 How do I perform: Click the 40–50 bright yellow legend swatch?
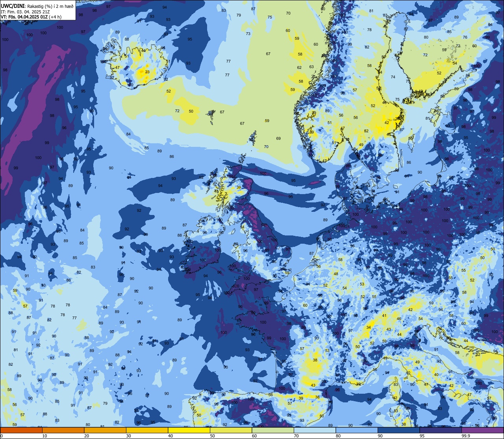click(x=189, y=430)
